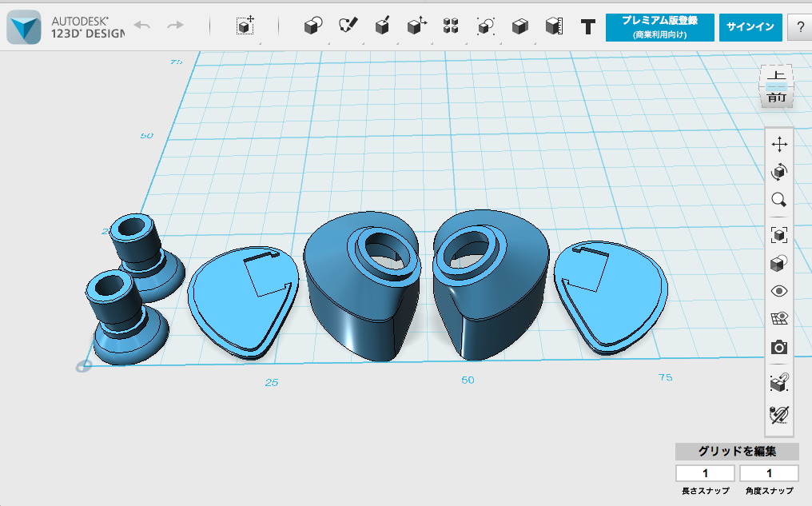812x506 pixels.
Task: Expand the Construct tool dropdown arrow
Action: click(397, 43)
